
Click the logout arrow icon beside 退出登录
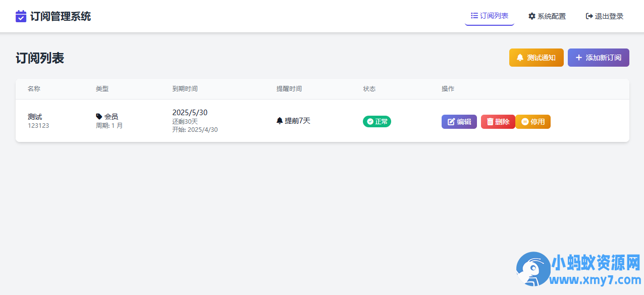coord(588,16)
